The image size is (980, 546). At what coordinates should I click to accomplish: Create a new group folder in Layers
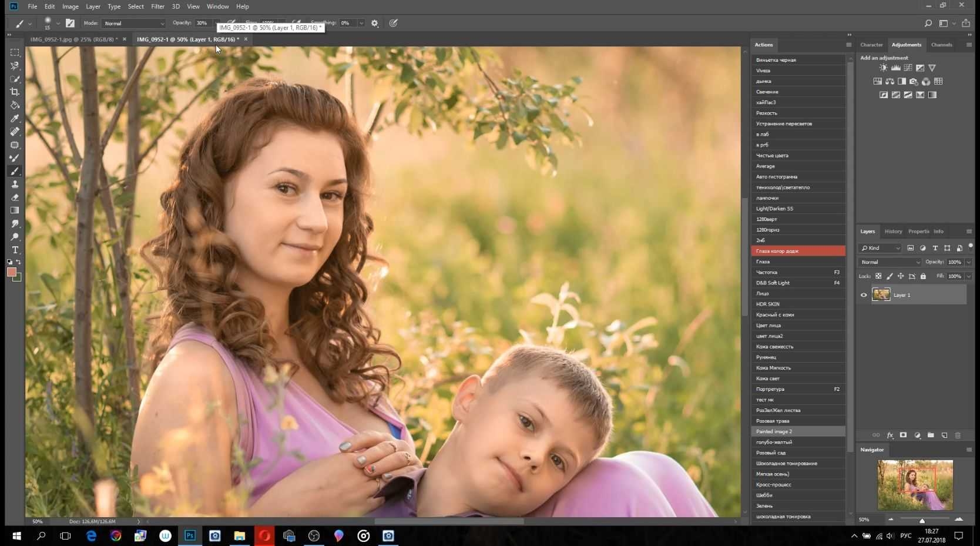931,436
